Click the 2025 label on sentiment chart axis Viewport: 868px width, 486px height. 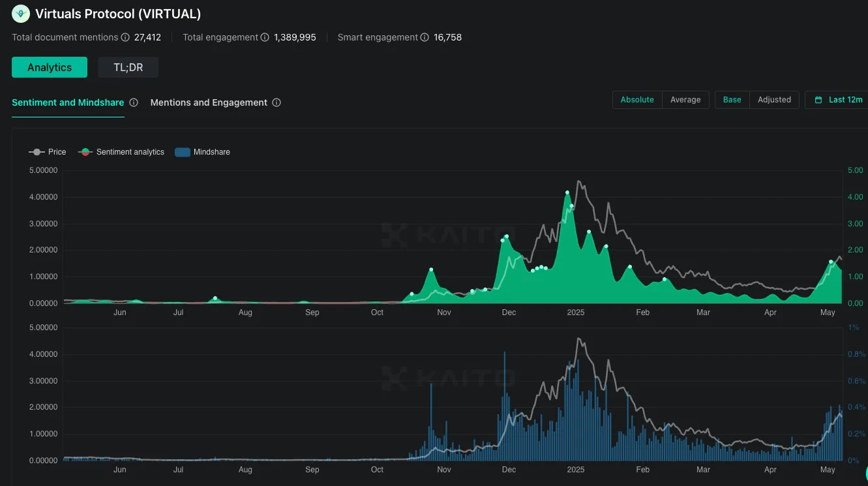[576, 312]
